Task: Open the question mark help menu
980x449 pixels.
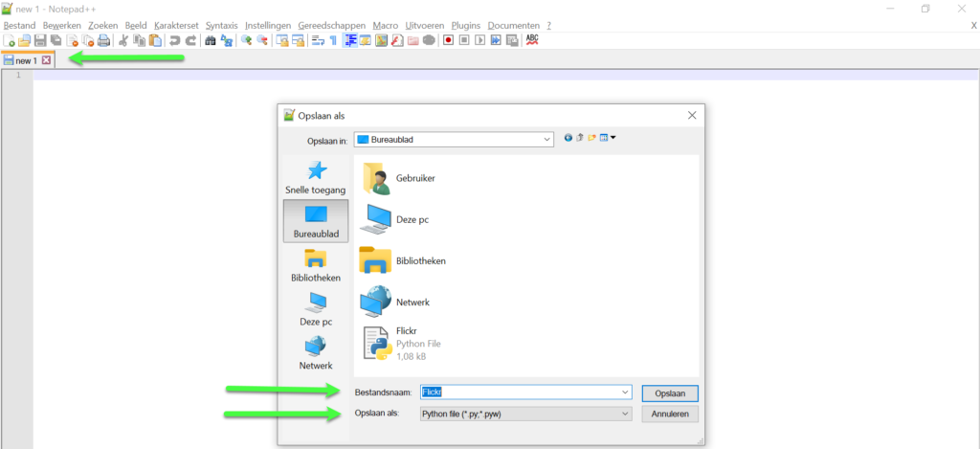Action: [x=548, y=26]
